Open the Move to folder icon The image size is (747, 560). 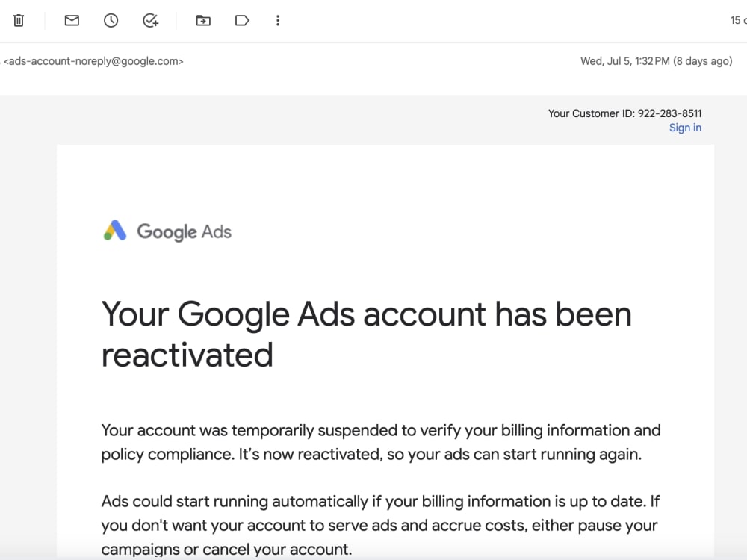point(203,21)
